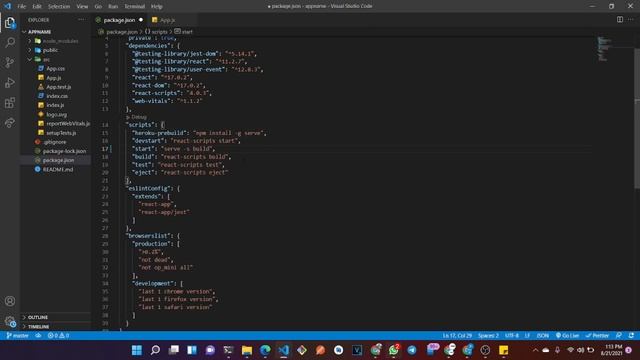The height and width of the screenshot is (360, 640).
Task: Click the editor vertical scrollbar
Action: [x=637, y=118]
